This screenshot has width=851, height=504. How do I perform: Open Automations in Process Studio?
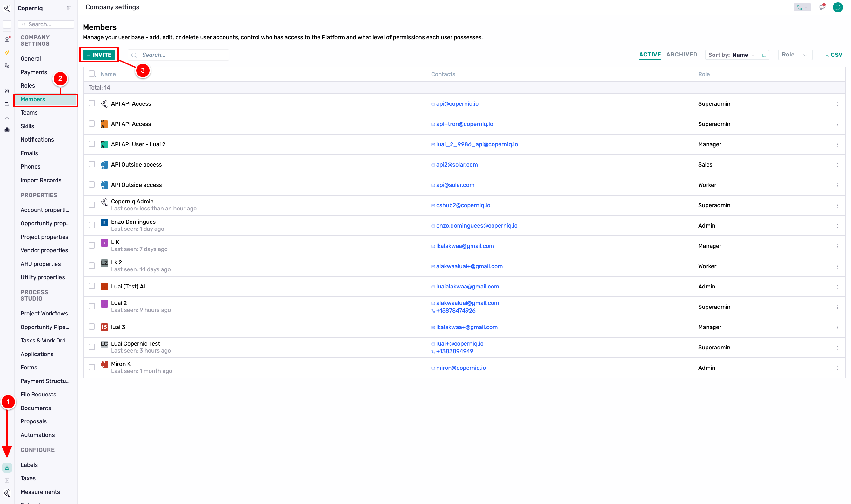tap(38, 435)
